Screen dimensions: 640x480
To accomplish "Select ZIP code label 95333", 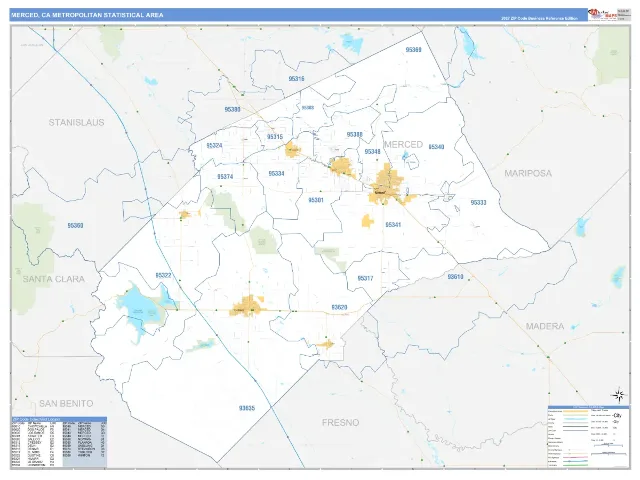I will (x=478, y=202).
